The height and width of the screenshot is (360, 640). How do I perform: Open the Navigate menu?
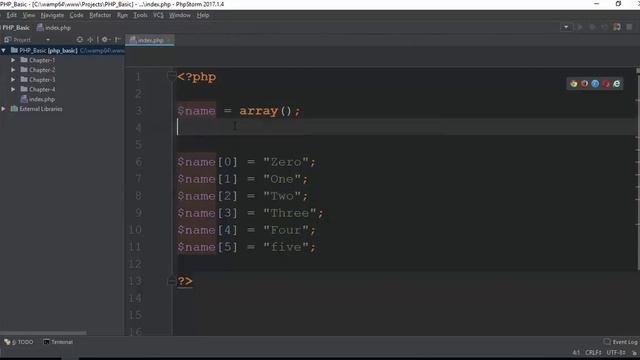(x=52, y=15)
